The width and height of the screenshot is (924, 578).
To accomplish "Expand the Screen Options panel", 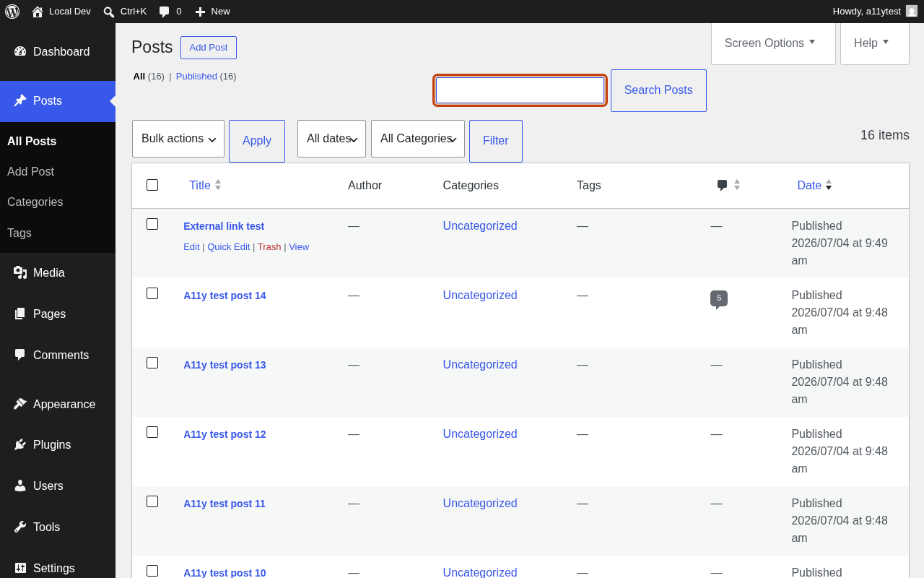I will (773, 43).
